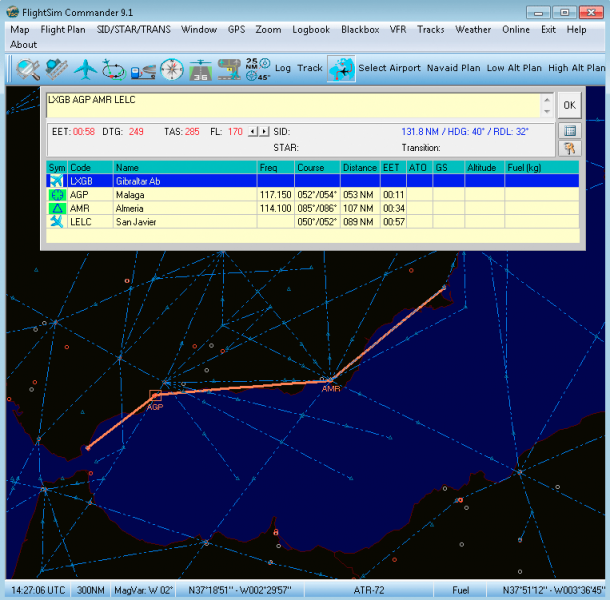Click the search icon below the calculator
Viewport: 610px width, 600px height.
(x=569, y=148)
